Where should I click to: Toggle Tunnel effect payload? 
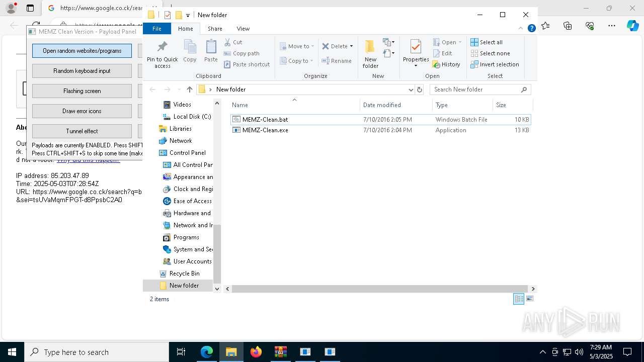[x=82, y=131]
